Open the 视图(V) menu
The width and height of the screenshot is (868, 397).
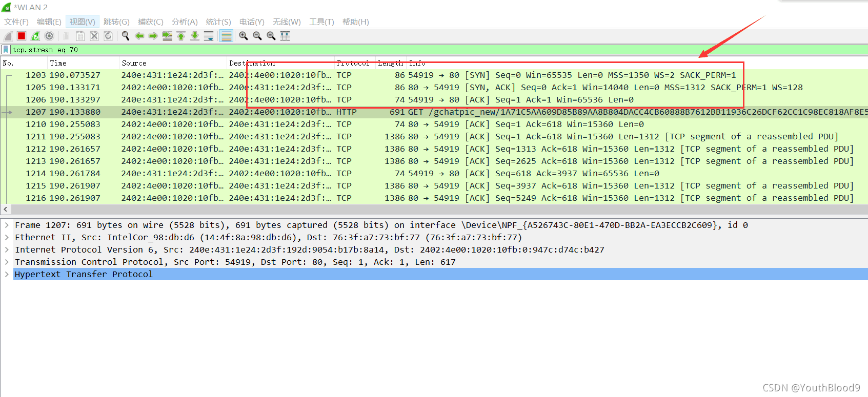(83, 22)
